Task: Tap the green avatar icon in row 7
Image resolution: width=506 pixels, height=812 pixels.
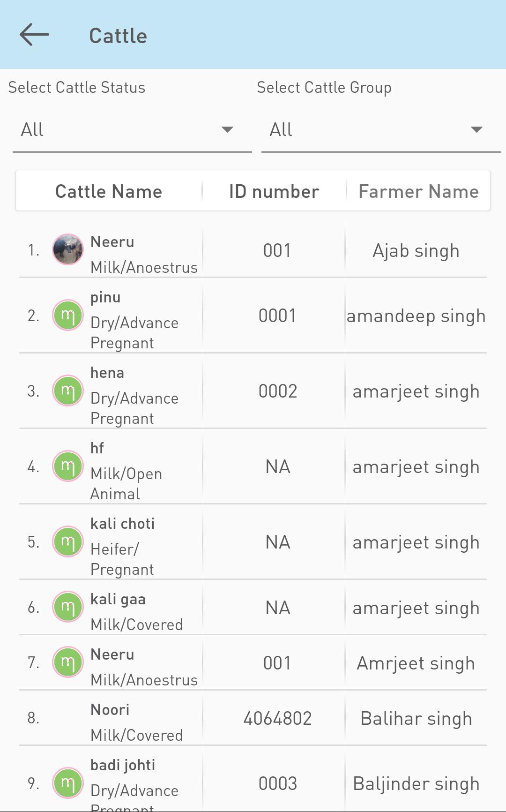Action: (x=68, y=662)
